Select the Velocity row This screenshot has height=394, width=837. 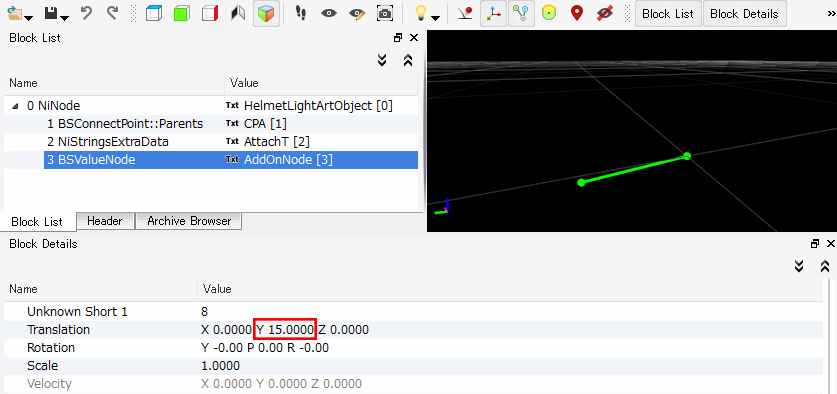(x=413, y=384)
